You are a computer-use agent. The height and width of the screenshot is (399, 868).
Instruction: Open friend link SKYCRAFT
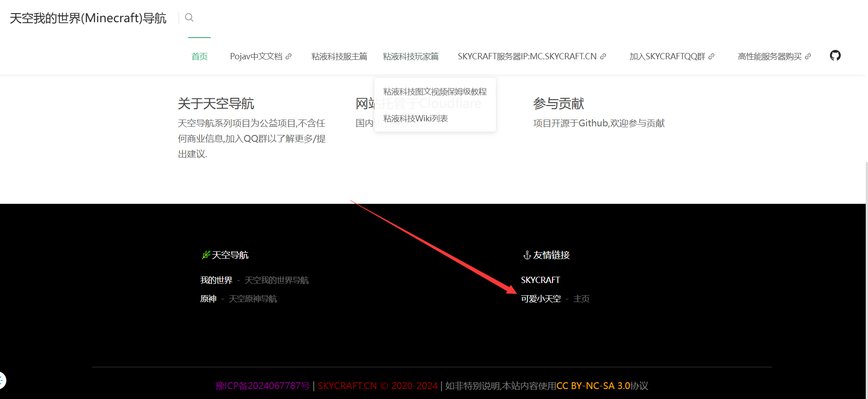[x=540, y=280]
